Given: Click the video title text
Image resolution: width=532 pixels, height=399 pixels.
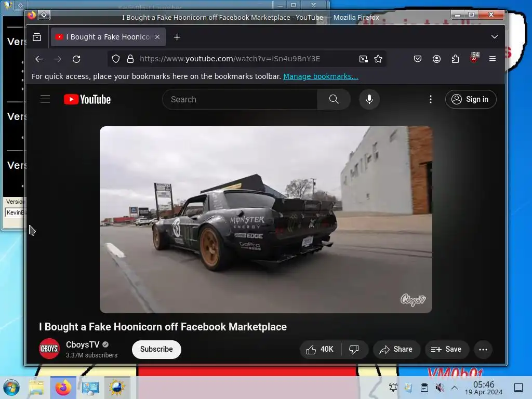Looking at the screenshot, I should pos(163,327).
